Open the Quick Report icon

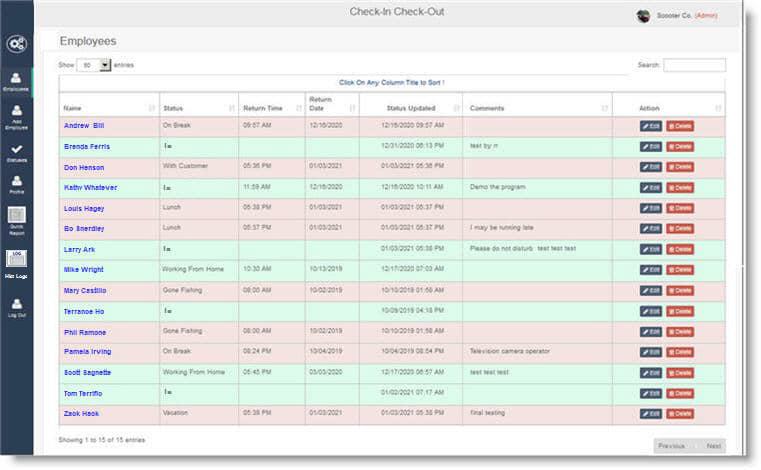15,219
